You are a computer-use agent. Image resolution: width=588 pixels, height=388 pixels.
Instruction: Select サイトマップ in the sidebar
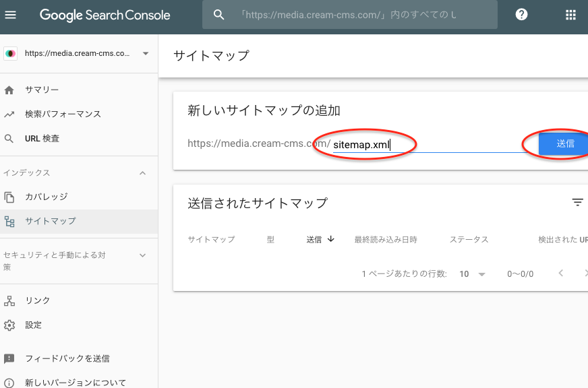[79, 222]
